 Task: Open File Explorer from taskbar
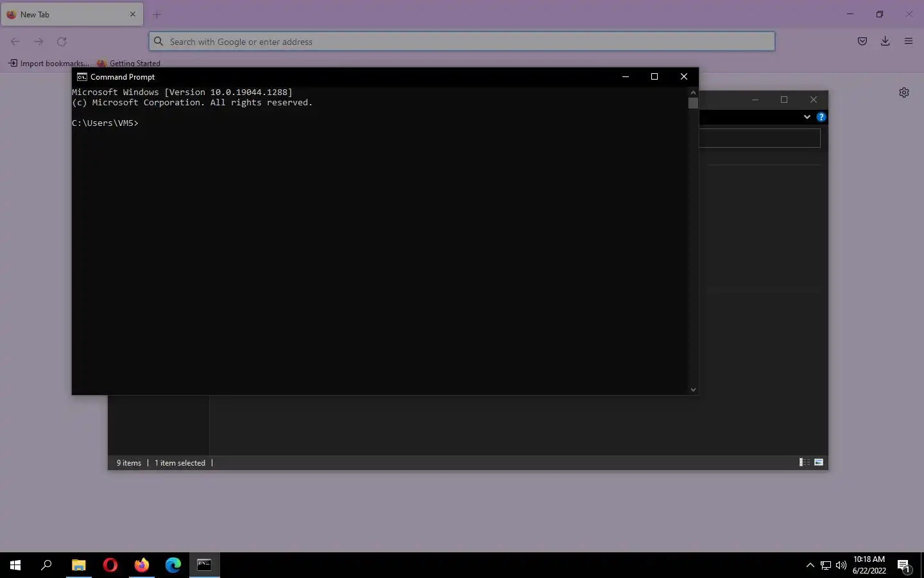pyautogui.click(x=78, y=565)
